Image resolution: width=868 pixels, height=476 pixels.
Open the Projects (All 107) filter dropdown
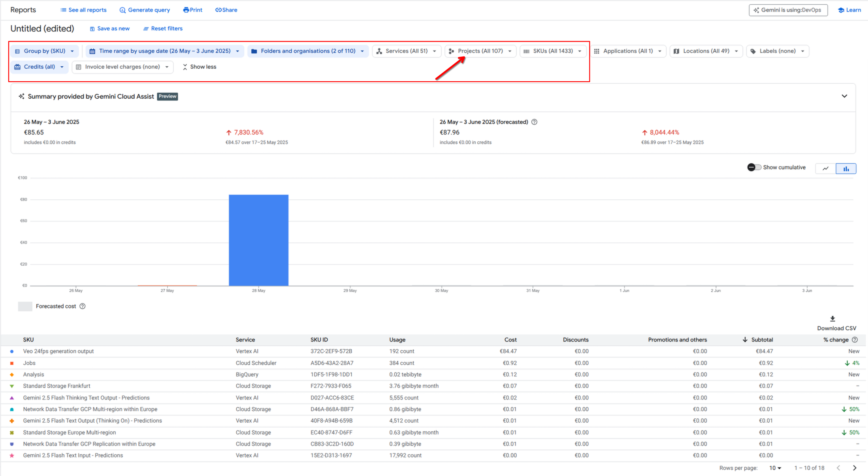(x=480, y=51)
